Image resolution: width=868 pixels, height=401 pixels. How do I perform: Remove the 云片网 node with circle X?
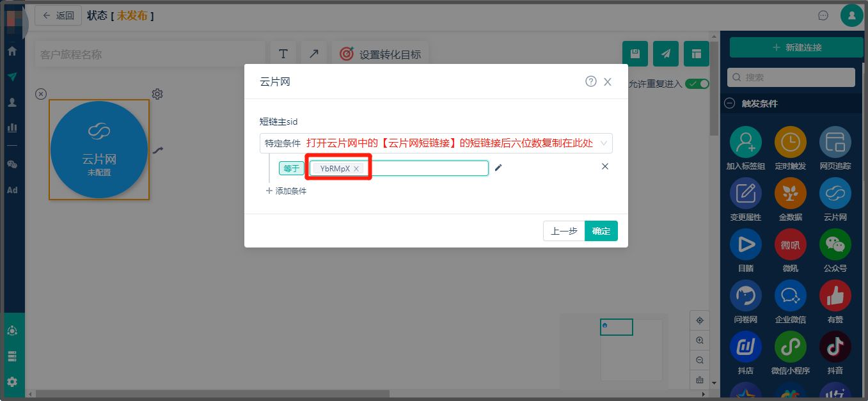[41, 94]
